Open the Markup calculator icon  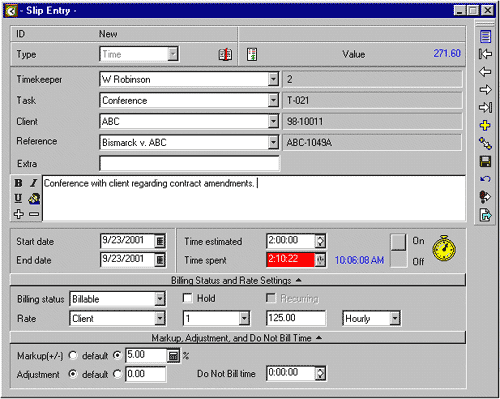(173, 356)
